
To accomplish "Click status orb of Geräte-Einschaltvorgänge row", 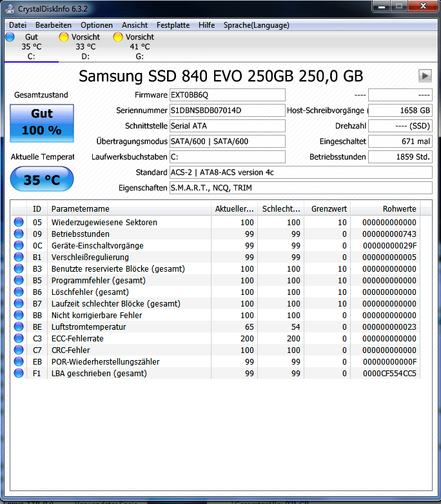I will pyautogui.click(x=19, y=245).
